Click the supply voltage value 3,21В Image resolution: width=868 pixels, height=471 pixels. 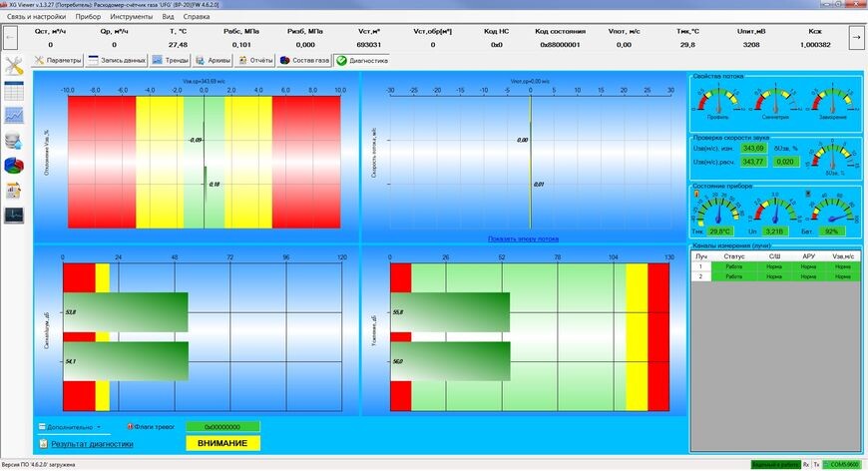point(774,232)
